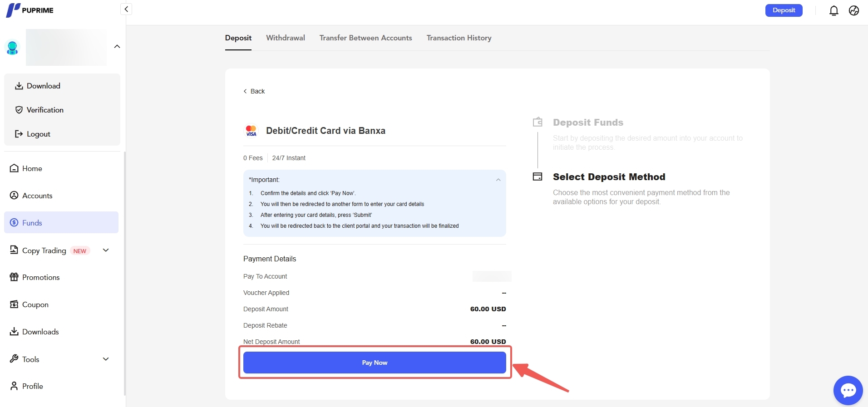Collapse the Important notes panel
This screenshot has width=868, height=407.
tap(498, 180)
